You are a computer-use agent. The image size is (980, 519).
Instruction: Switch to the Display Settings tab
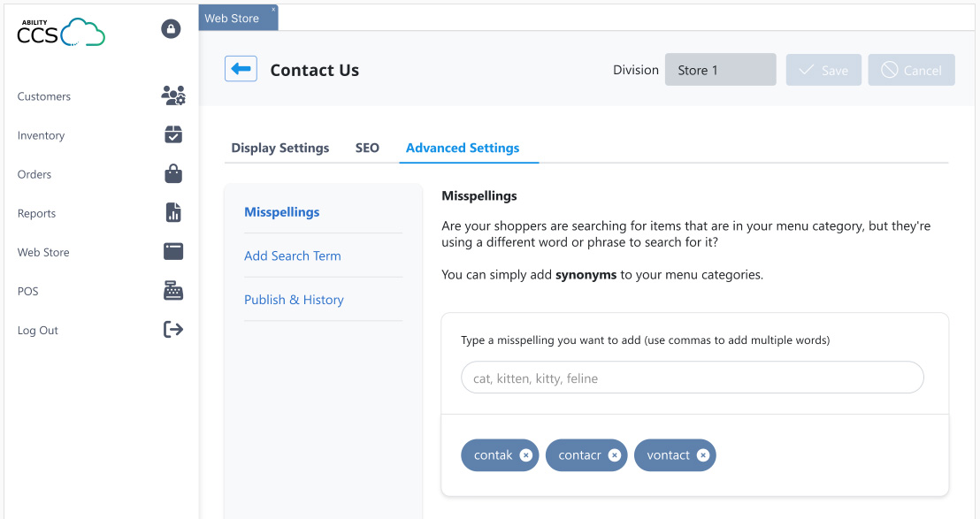pos(279,148)
